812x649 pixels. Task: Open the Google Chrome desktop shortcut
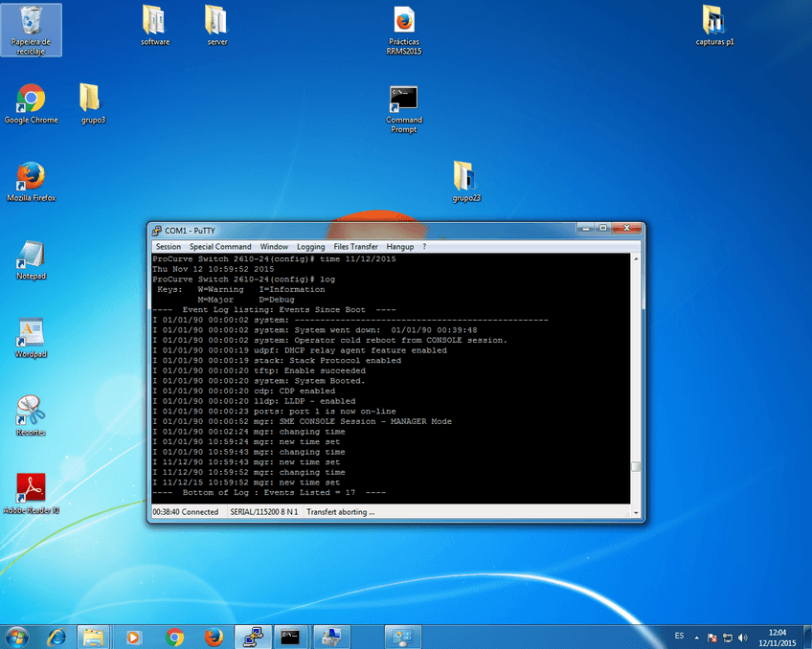(31, 100)
